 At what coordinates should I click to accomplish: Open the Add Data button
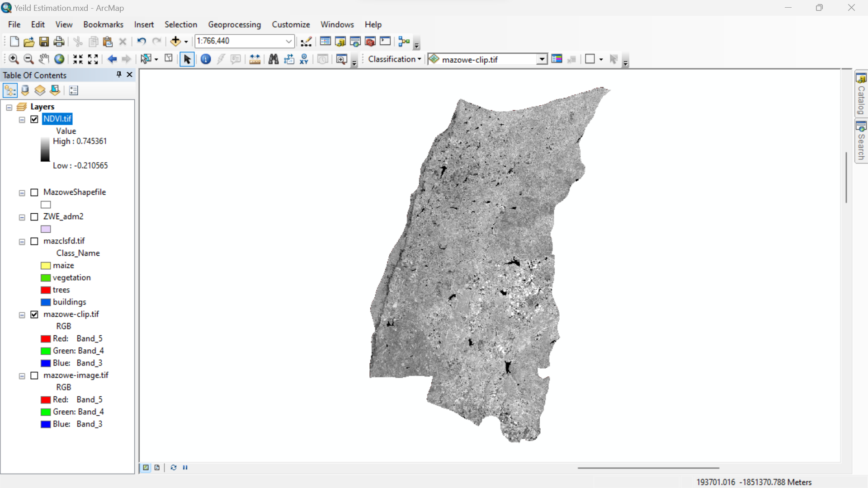(175, 42)
